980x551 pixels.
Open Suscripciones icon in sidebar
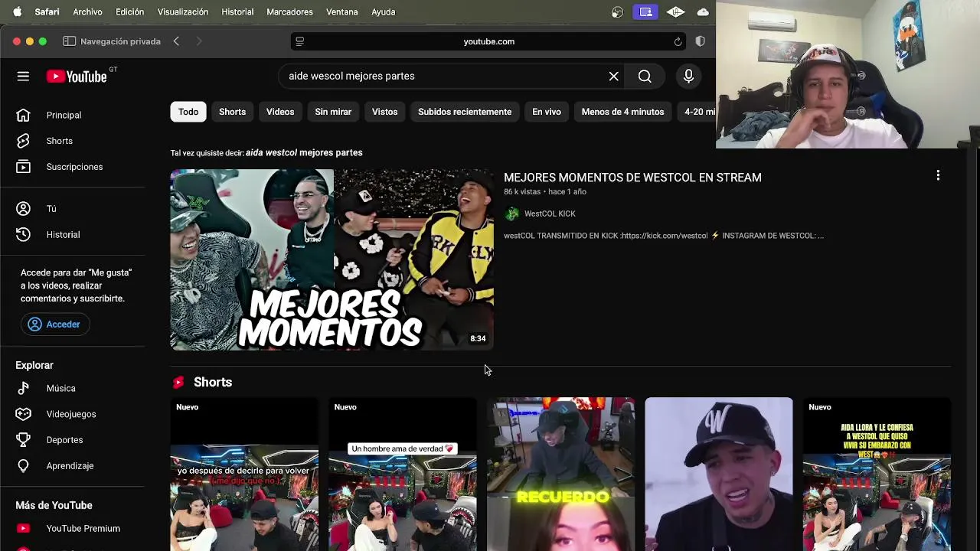(x=23, y=167)
